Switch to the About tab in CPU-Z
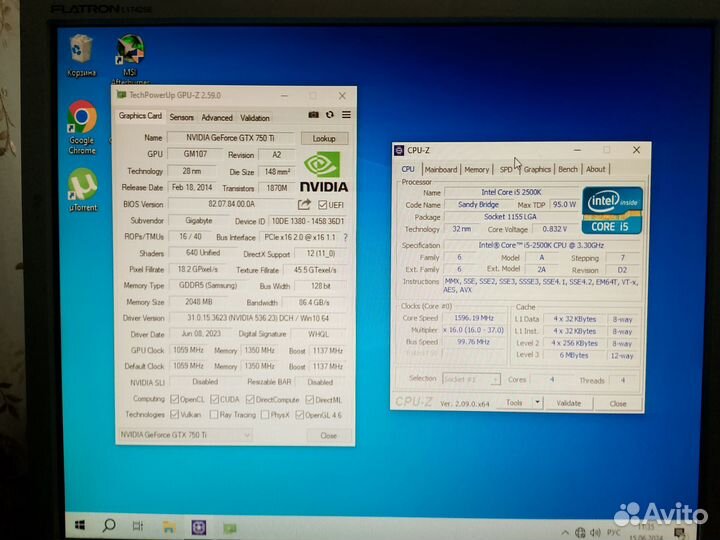The width and height of the screenshot is (720, 540). pyautogui.click(x=596, y=169)
